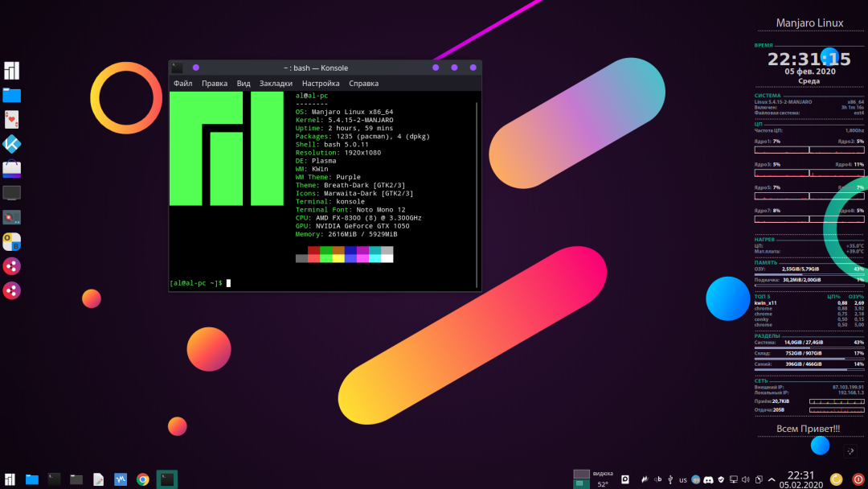Open qBittorrent from the system tray
The width and height of the screenshot is (868, 489).
click(657, 479)
